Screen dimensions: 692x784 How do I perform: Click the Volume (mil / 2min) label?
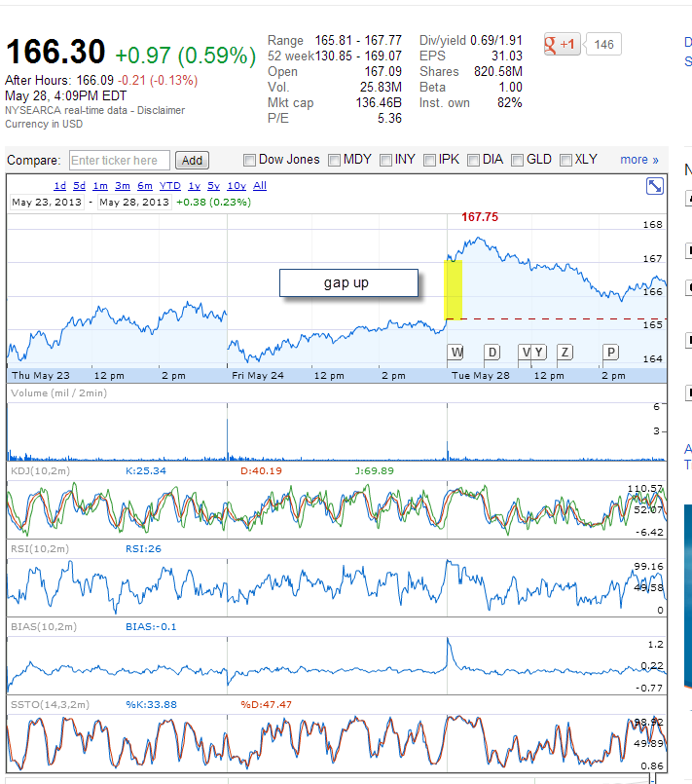point(59,393)
